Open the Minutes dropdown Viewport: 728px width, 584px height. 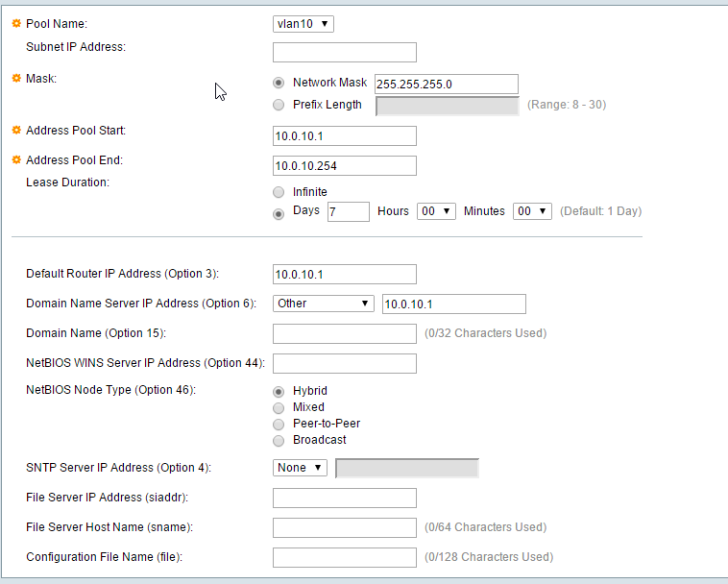coord(532,211)
